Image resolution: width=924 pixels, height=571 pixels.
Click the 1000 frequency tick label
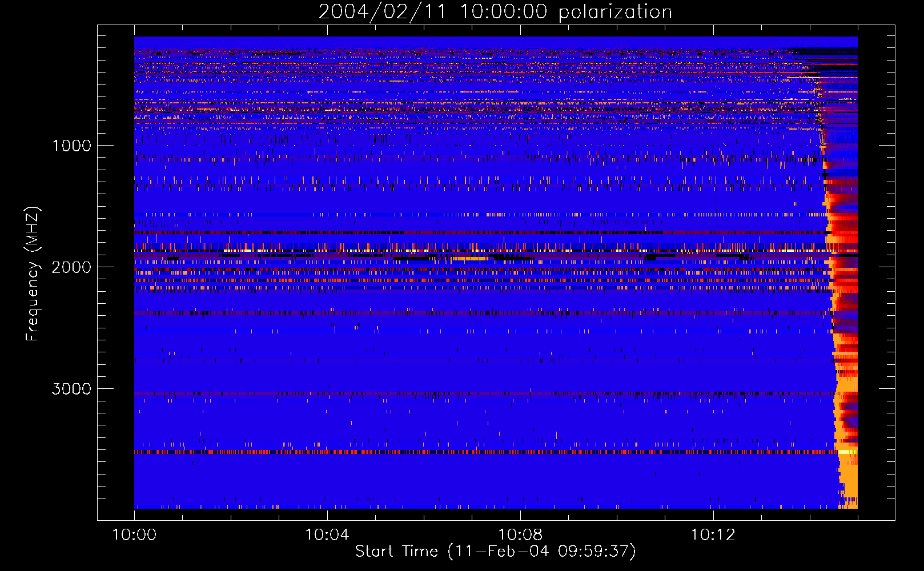pos(71,146)
